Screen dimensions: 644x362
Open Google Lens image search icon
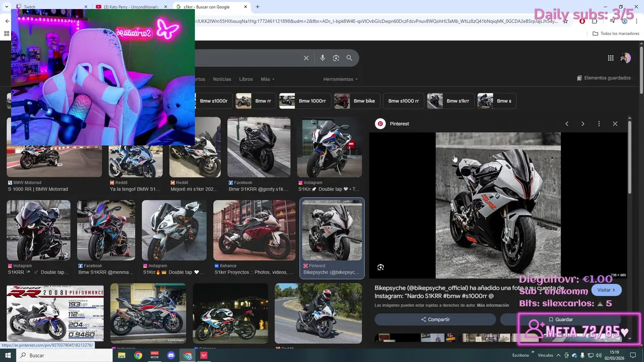pyautogui.click(x=336, y=58)
